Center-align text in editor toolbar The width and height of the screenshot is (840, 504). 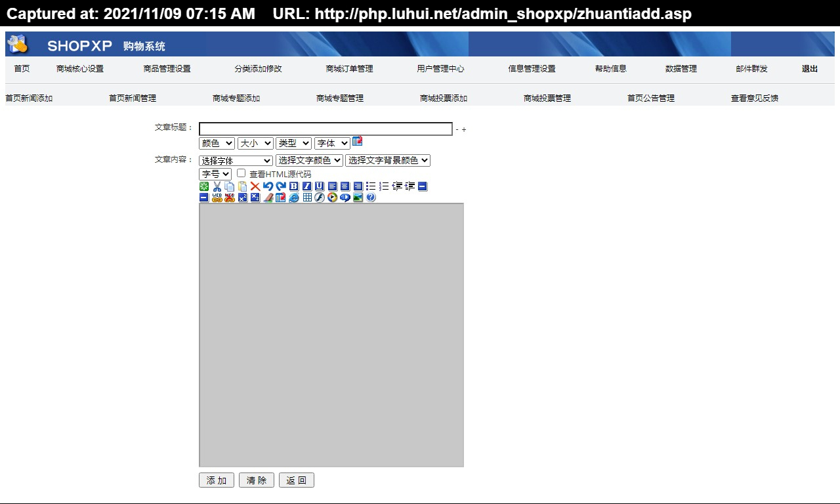coord(345,186)
